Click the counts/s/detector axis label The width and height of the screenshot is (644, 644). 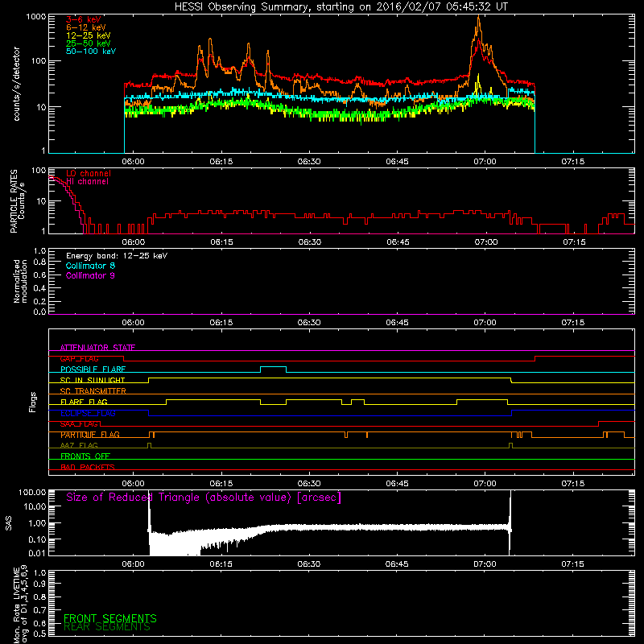pyautogui.click(x=17, y=84)
